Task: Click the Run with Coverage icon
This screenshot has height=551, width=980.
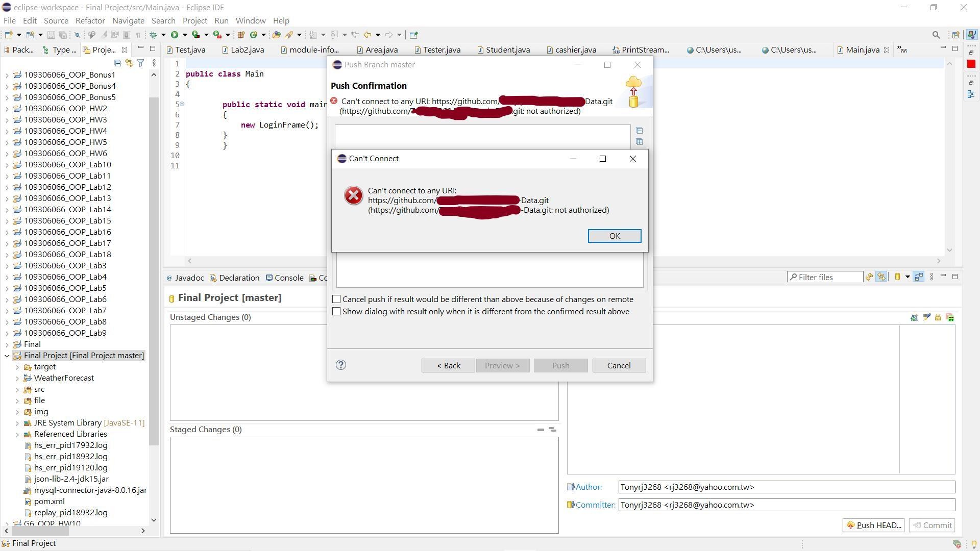Action: [x=195, y=35]
